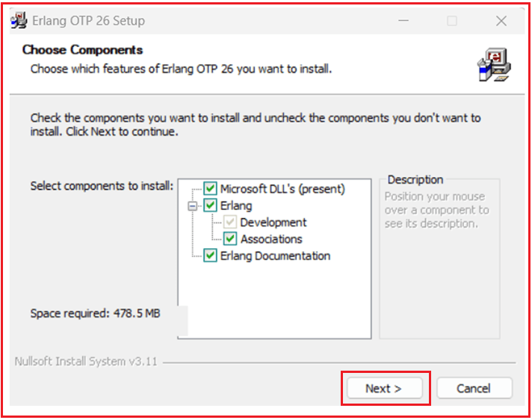Click the 'Position your mouse' description text
Image resolution: width=532 pixels, height=420 pixels.
[x=436, y=210]
